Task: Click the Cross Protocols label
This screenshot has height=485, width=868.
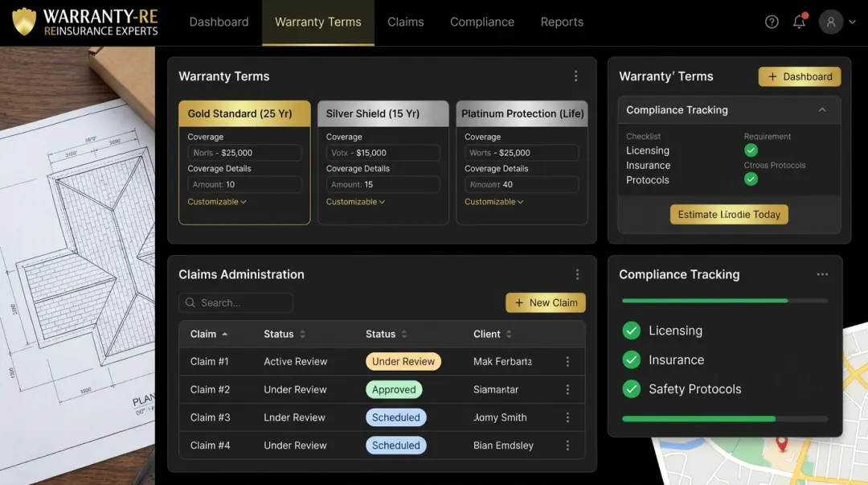Action: point(775,165)
